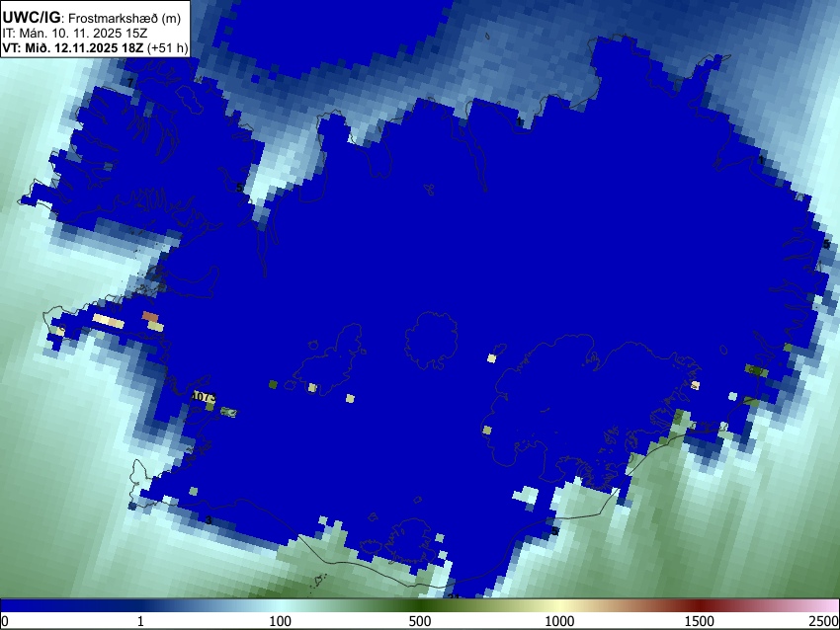Click the "UWC/IG" heading text

(31, 17)
